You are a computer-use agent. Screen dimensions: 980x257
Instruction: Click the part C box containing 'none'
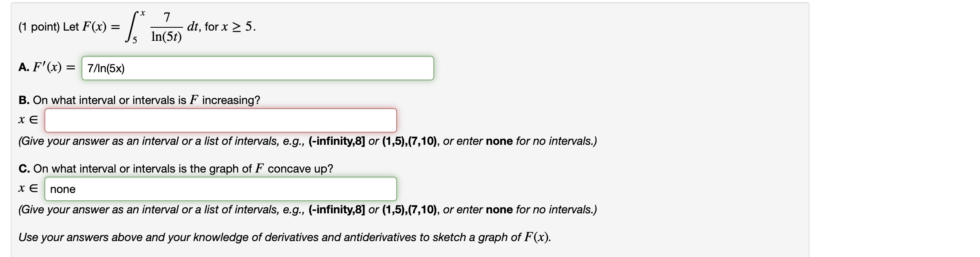pos(220,189)
